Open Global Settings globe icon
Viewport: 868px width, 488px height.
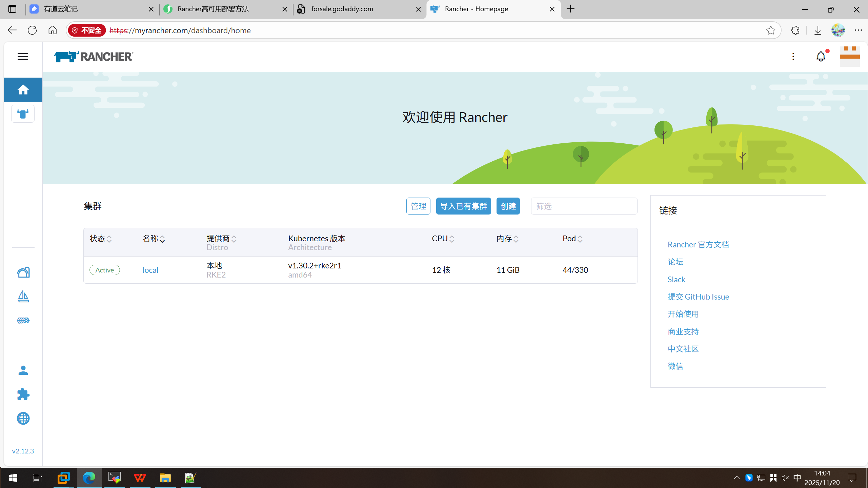[x=23, y=419]
